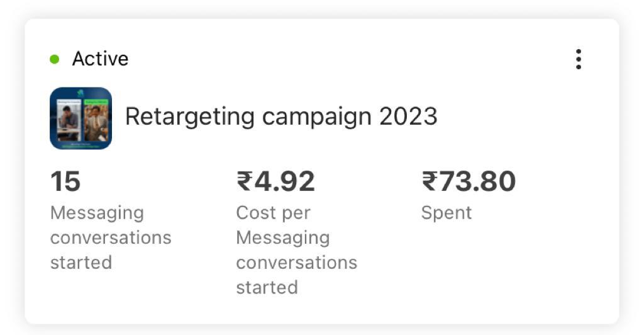The width and height of the screenshot is (644, 335).
Task: Click the left photo in campaign thumbnail
Action: [x=69, y=120]
